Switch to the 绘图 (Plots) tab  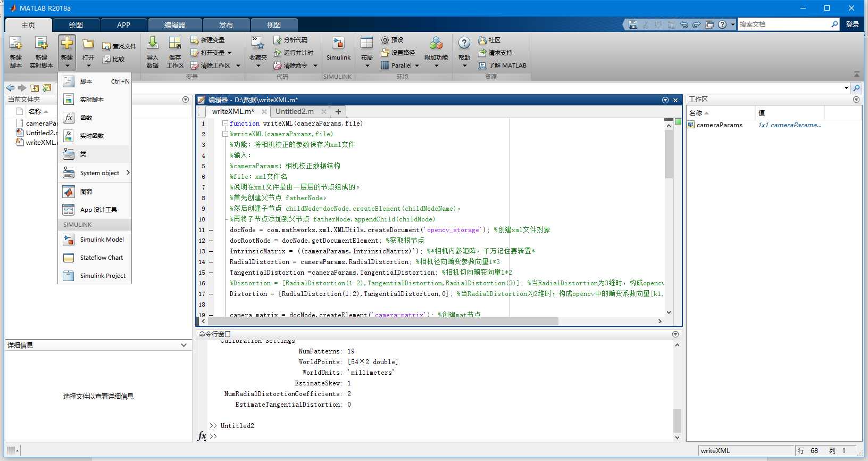[x=76, y=25]
